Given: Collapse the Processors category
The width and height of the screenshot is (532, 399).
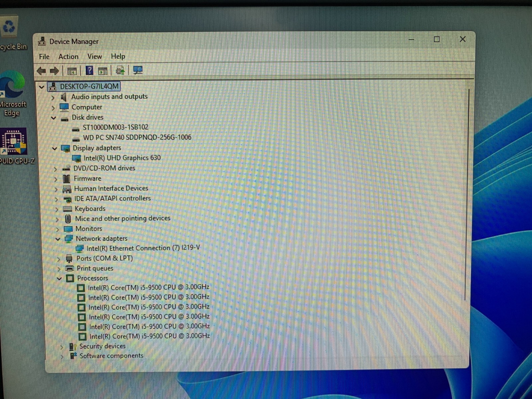Looking at the screenshot, I should pos(59,278).
